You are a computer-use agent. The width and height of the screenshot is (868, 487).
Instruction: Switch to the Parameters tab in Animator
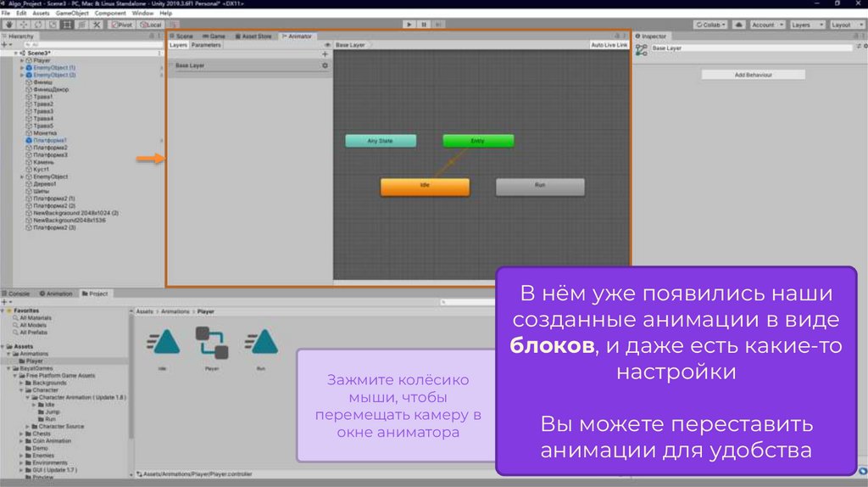pyautogui.click(x=206, y=45)
